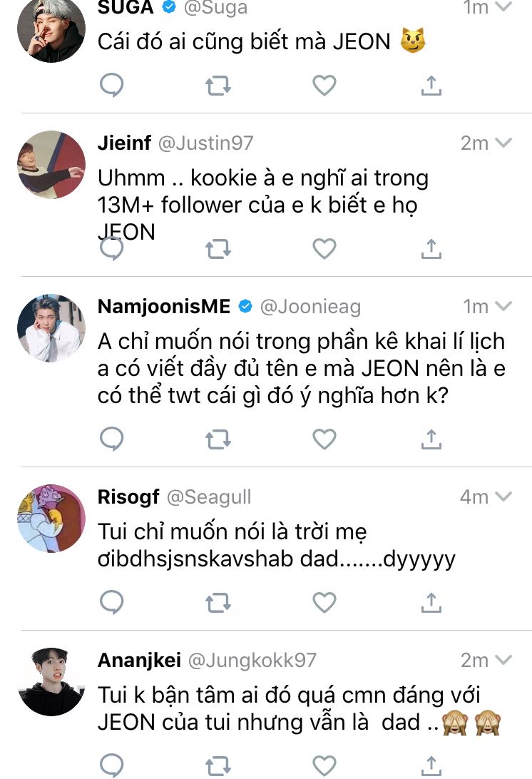Open dropdown arrow on Risogf's tweet
This screenshot has width=532, height=779.
coord(503,497)
